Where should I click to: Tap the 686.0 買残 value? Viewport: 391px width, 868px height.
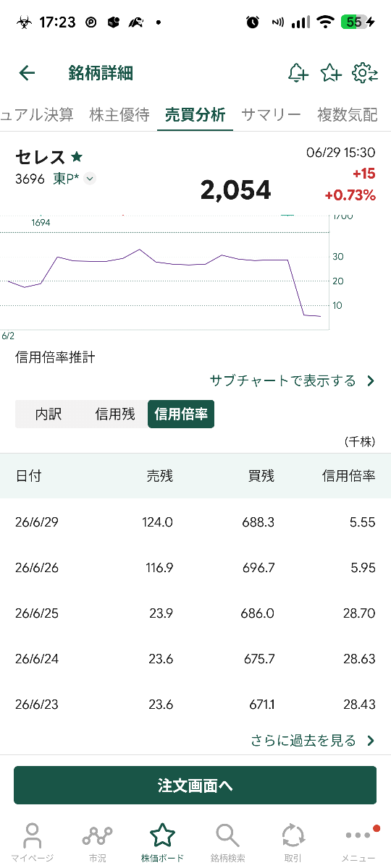pyautogui.click(x=258, y=613)
